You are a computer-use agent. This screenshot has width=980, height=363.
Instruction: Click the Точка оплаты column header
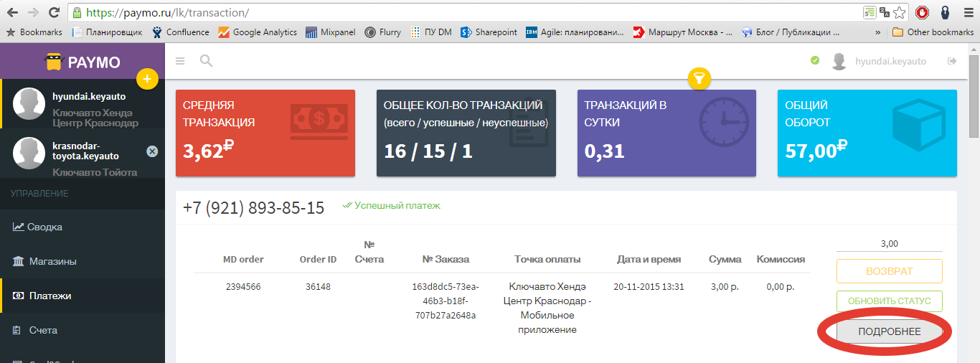[547, 259]
